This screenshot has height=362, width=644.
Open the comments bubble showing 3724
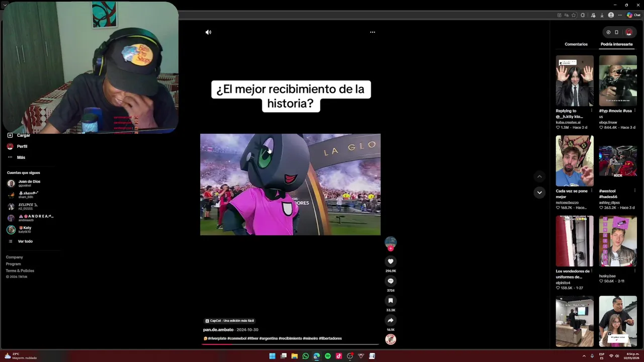pos(390,281)
